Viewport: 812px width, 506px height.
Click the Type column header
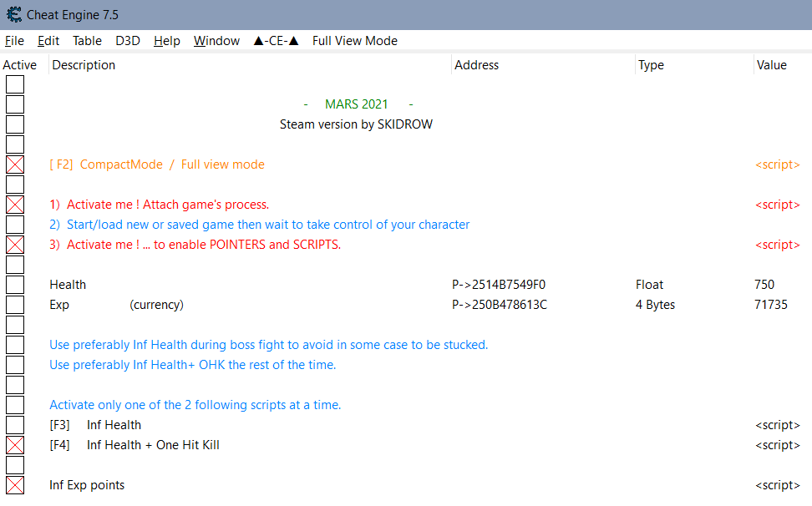pos(651,65)
